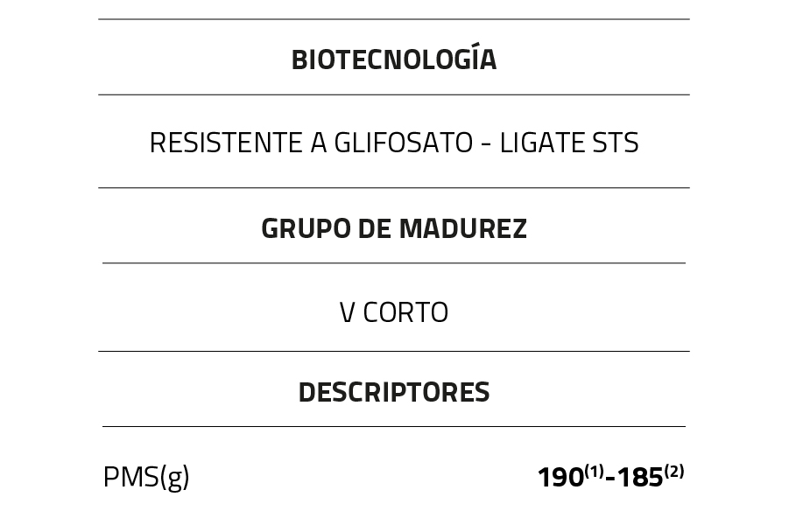Click the superscript (1) footnote marker
Image resolution: width=789 pixels, height=532 pixels.
pos(594,472)
